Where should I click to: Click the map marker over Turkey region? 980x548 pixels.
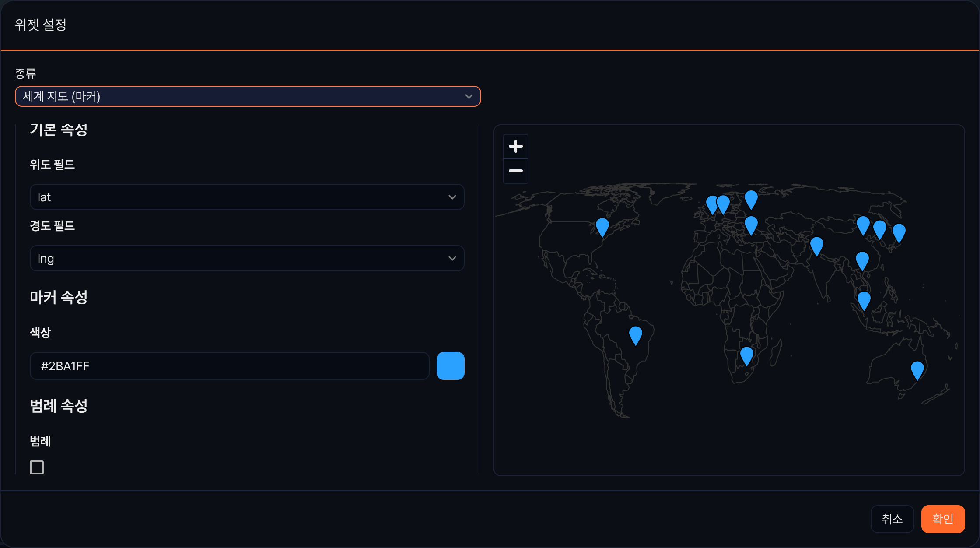pos(751,225)
